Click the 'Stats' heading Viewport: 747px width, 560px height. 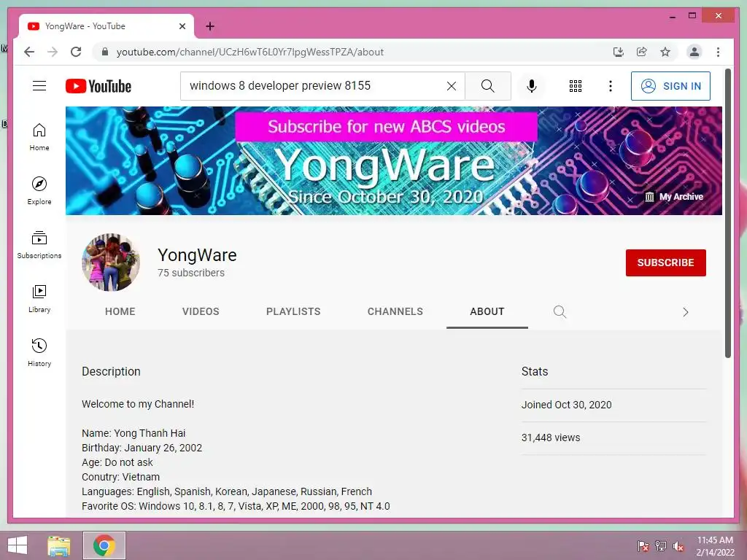click(535, 371)
